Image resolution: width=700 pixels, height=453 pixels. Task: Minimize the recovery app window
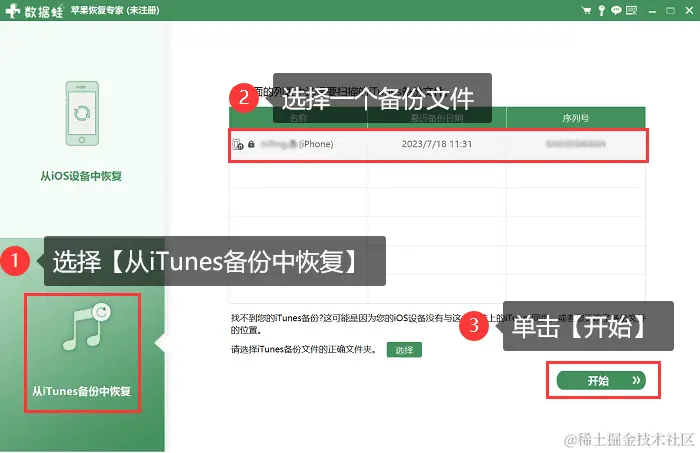(652, 11)
